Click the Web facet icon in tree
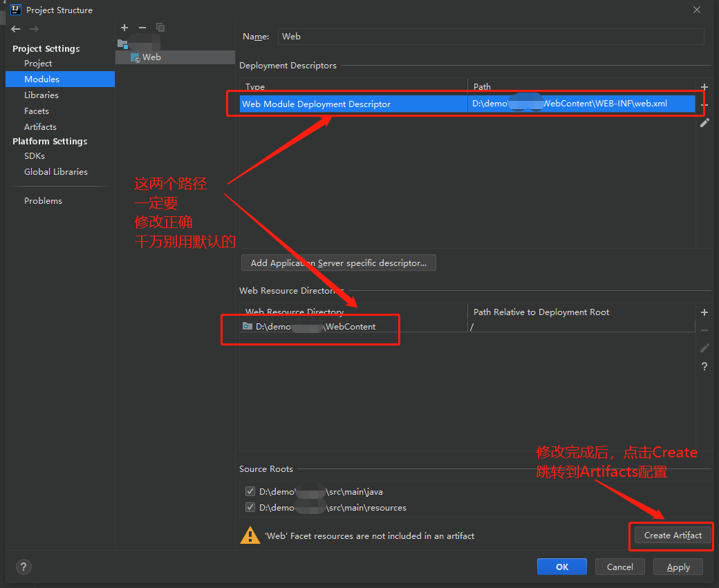 coord(136,58)
